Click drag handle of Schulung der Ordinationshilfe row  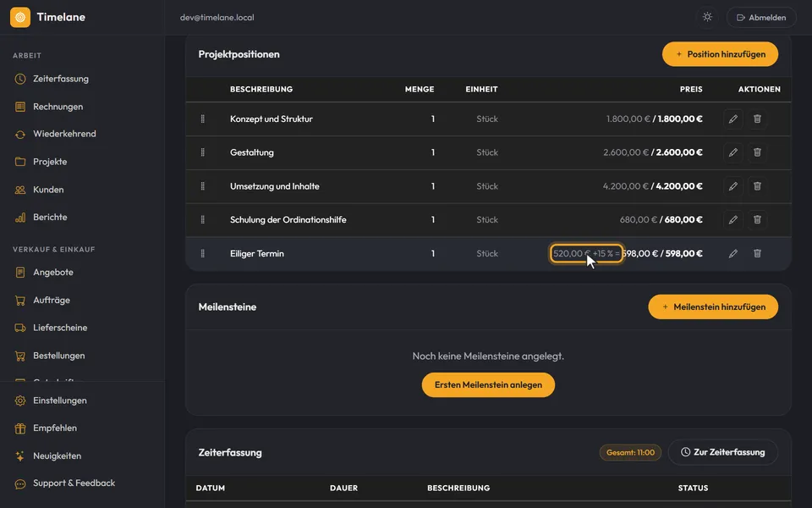point(202,220)
